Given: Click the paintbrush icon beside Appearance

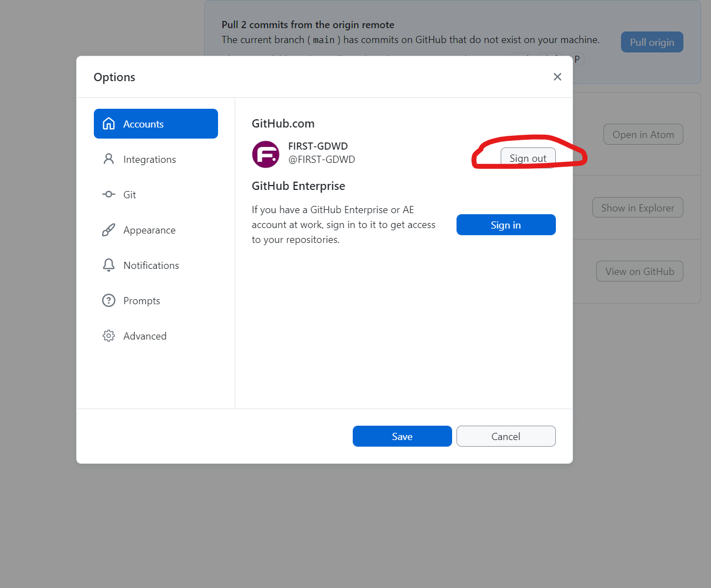Looking at the screenshot, I should point(109,230).
